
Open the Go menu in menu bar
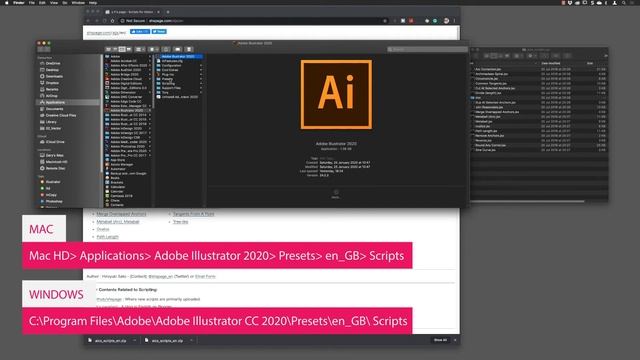point(65,2)
